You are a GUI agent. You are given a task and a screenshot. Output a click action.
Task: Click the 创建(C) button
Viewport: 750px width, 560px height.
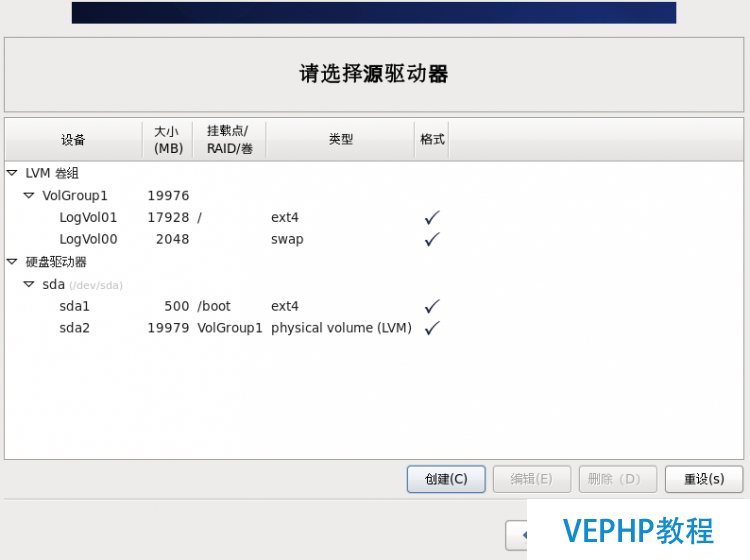[x=446, y=479]
